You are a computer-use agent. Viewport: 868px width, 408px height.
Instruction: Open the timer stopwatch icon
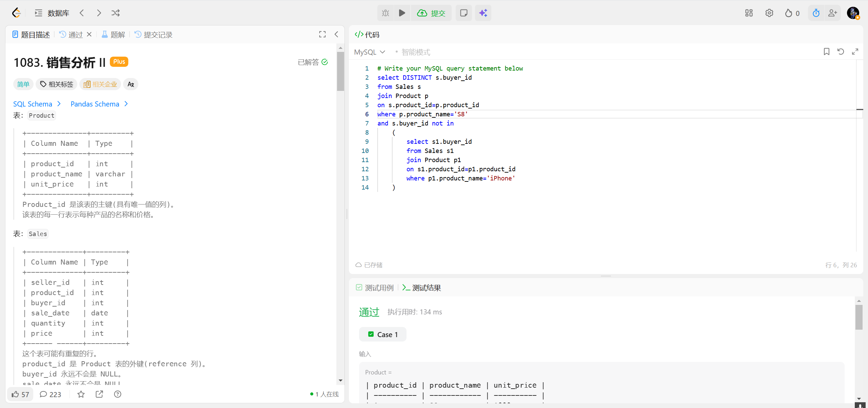click(x=816, y=13)
